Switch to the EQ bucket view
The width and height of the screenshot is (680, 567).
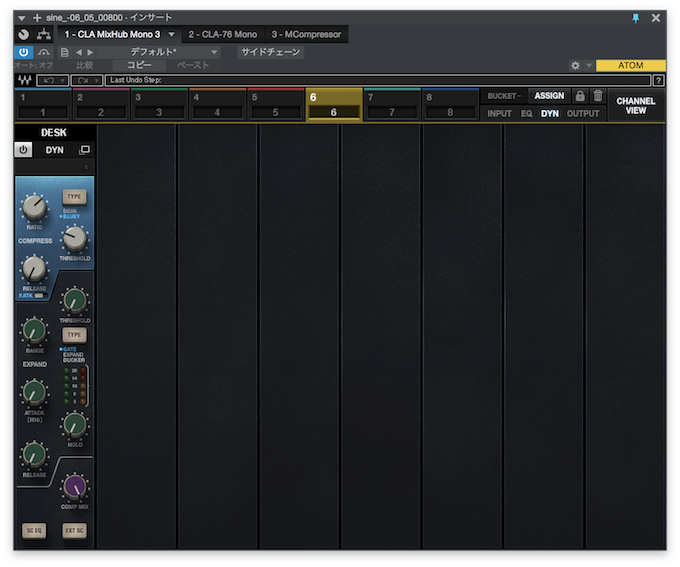tap(526, 114)
